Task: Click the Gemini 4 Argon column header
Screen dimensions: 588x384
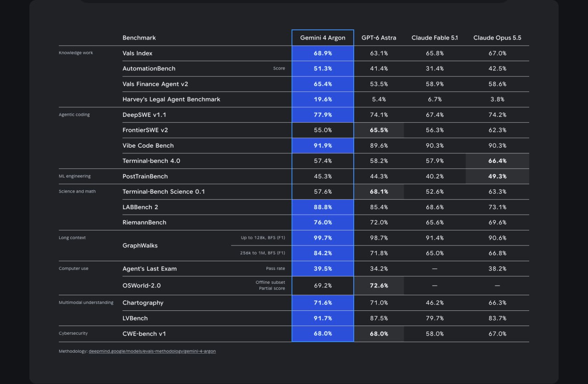Action: point(323,38)
